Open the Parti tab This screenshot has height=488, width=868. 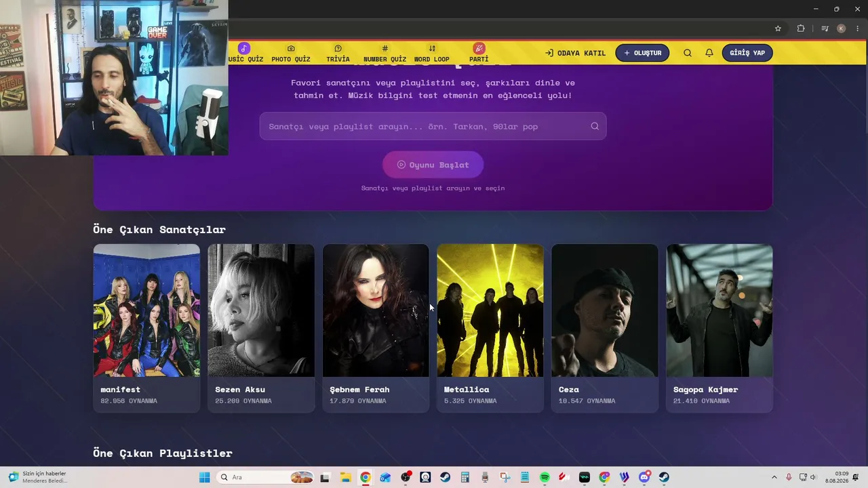pyautogui.click(x=479, y=53)
